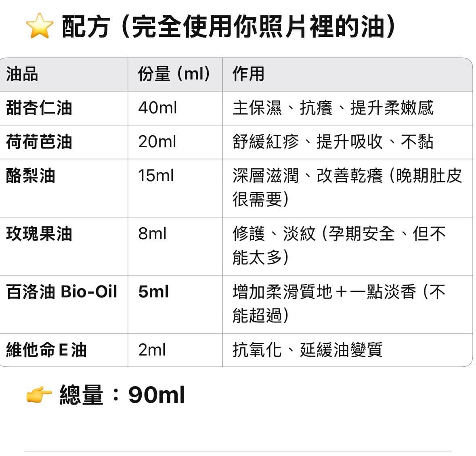Click the 維他命 E 油 row name
The image size is (476, 456).
pyautogui.click(x=46, y=350)
